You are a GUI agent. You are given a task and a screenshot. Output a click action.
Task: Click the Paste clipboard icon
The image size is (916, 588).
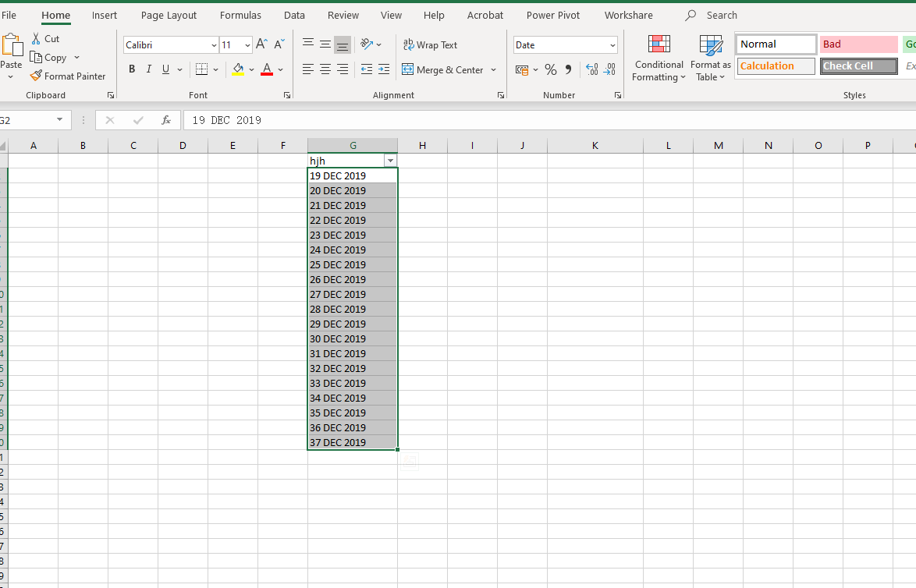pyautogui.click(x=12, y=44)
